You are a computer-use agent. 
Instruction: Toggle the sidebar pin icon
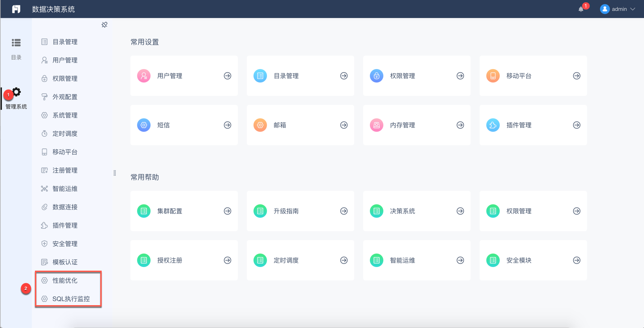tap(104, 25)
